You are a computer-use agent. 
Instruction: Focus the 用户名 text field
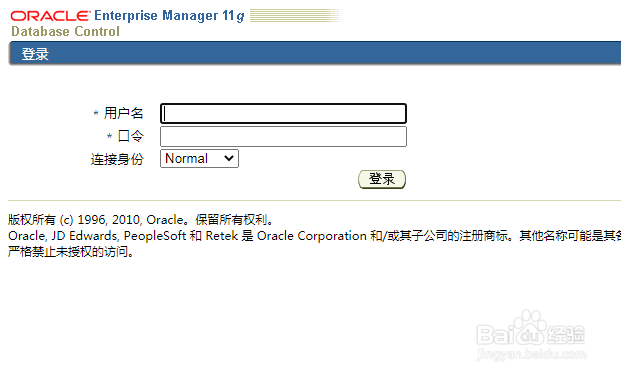(283, 114)
